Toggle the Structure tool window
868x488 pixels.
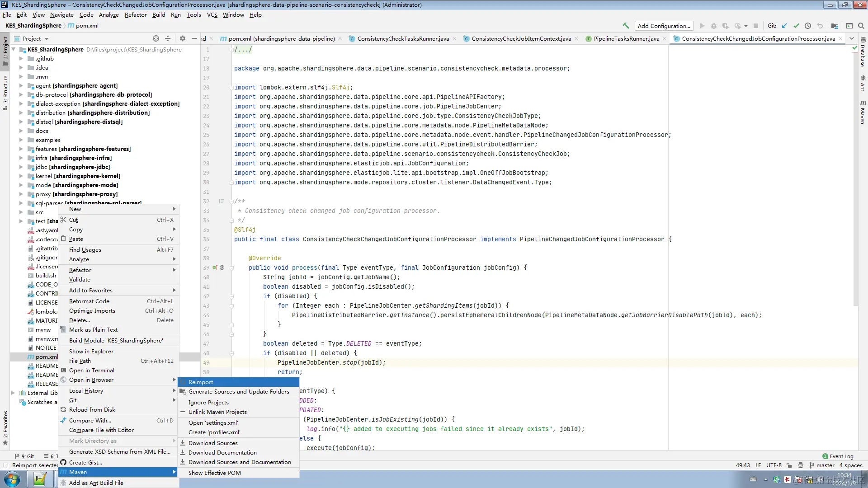click(x=5, y=93)
